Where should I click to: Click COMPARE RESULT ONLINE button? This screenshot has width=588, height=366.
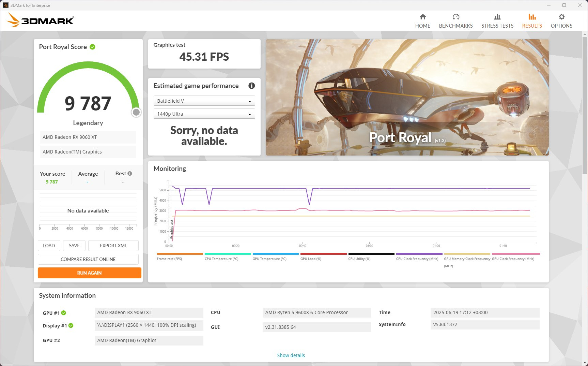click(x=88, y=259)
